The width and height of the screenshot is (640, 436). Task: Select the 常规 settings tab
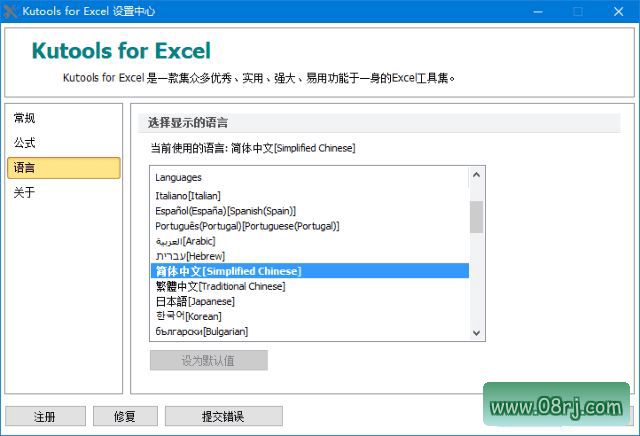(25, 118)
